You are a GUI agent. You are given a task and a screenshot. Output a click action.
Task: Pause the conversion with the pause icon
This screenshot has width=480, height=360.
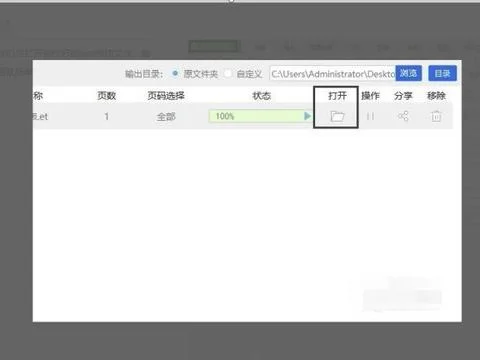tap(370, 116)
